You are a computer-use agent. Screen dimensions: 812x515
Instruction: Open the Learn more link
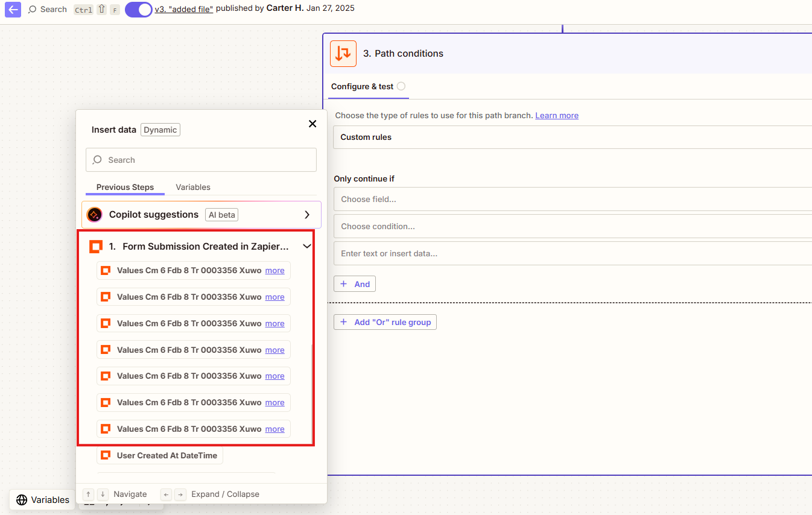557,115
